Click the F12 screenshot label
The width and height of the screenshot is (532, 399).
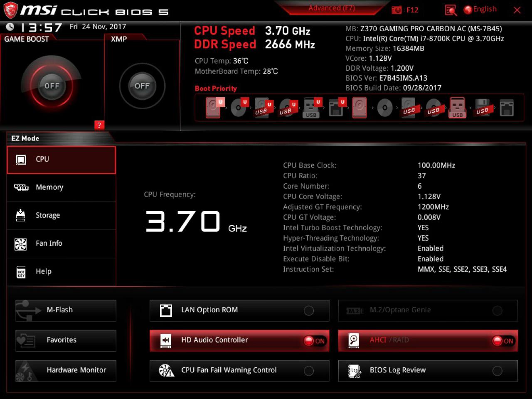[412, 10]
